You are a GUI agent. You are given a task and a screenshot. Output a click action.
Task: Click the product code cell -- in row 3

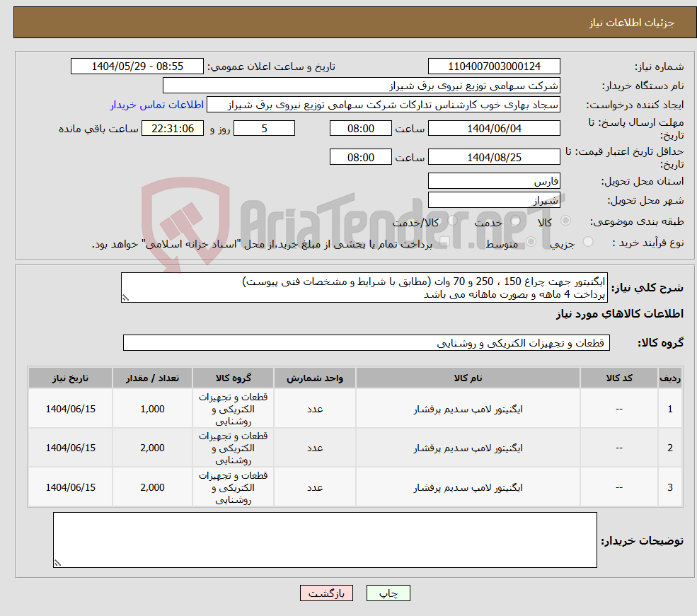pos(619,487)
